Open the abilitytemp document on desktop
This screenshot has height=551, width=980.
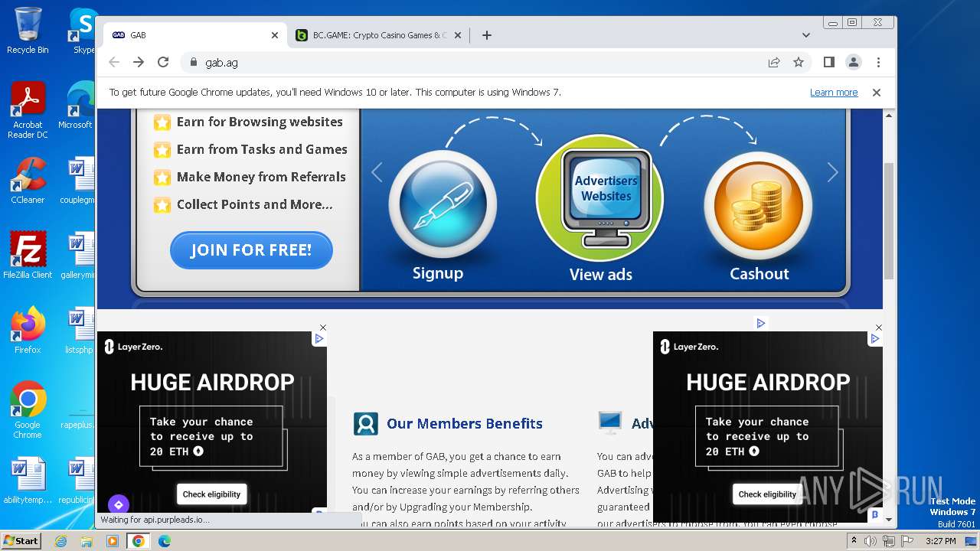28,481
